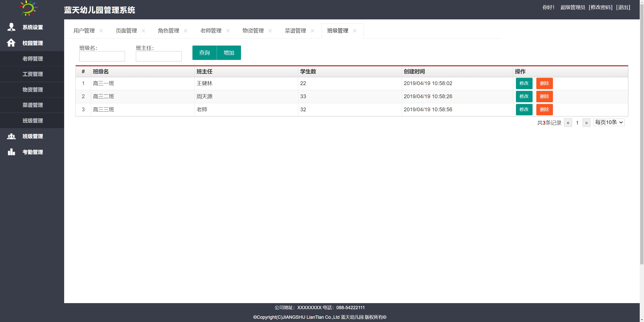Click the group icon beside 班级管理
This screenshot has height=322, width=644.
coord(11,136)
